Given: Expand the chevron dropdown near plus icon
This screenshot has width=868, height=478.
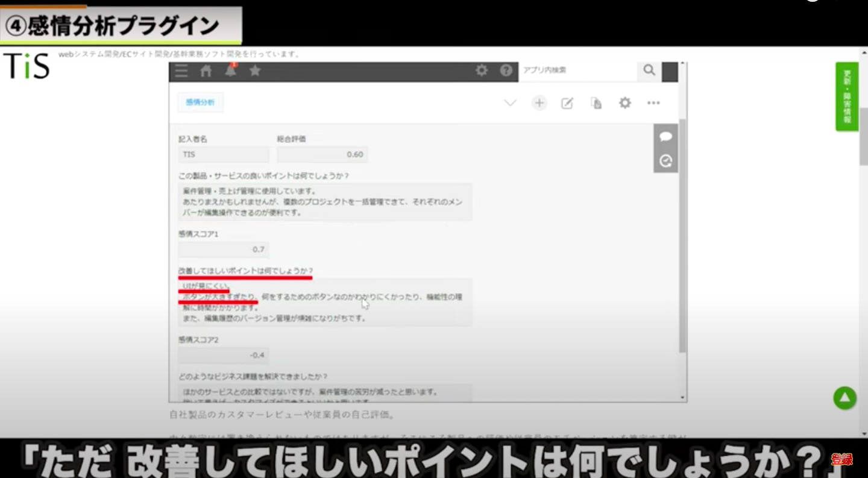Looking at the screenshot, I should pos(510,103).
